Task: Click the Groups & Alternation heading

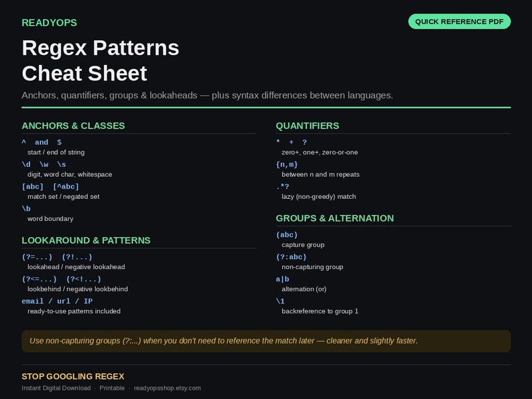Action: (x=335, y=218)
